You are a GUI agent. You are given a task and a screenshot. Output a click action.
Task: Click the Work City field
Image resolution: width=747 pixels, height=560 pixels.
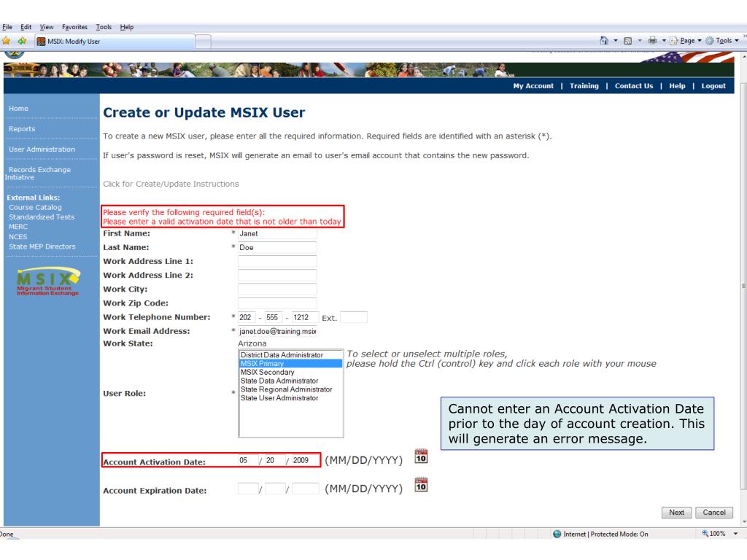(277, 289)
